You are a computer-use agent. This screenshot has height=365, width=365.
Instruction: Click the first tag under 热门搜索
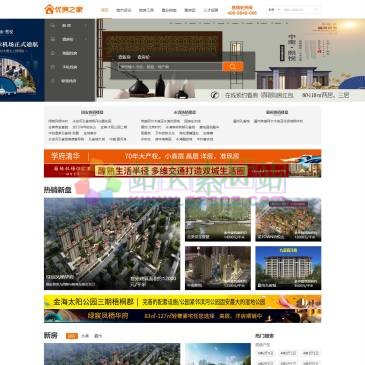(x=266, y=353)
